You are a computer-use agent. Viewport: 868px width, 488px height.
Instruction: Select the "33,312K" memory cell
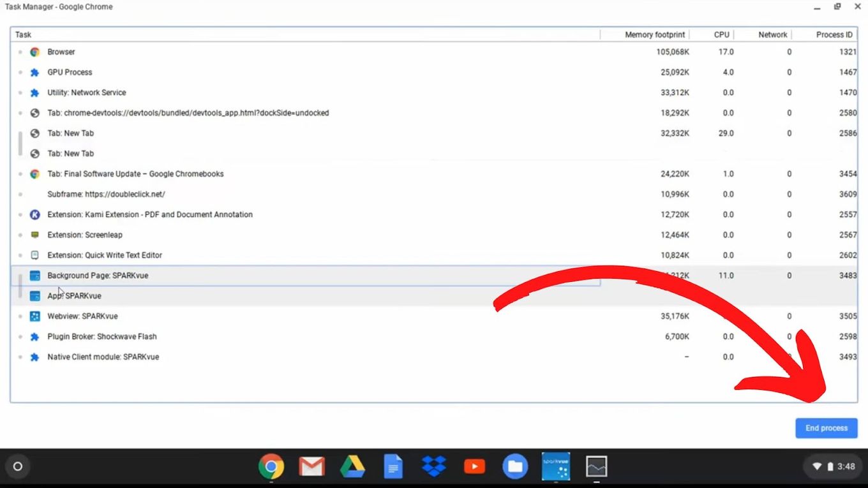(x=675, y=92)
